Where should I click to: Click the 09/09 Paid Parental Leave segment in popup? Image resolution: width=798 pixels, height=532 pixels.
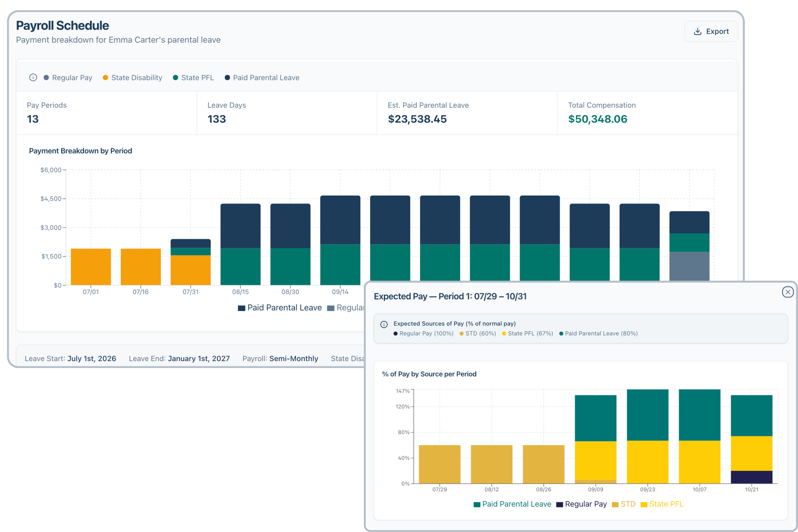(x=596, y=418)
